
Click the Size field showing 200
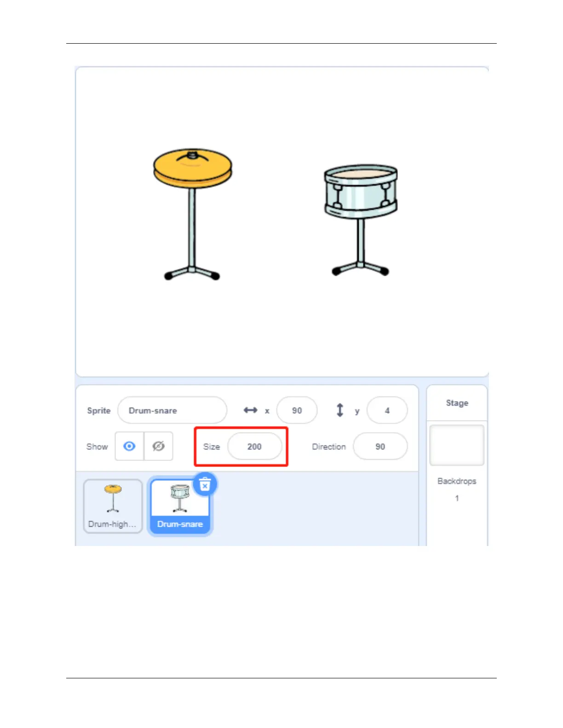(255, 446)
